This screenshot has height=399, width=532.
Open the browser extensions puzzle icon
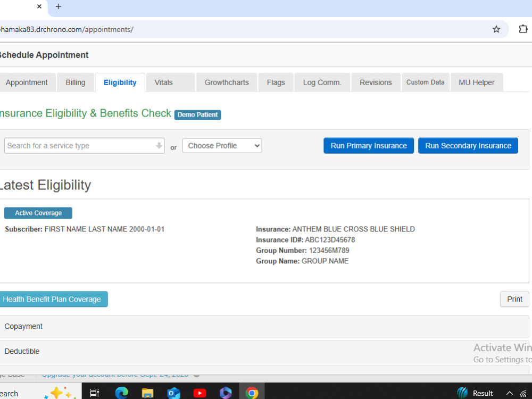tap(523, 29)
